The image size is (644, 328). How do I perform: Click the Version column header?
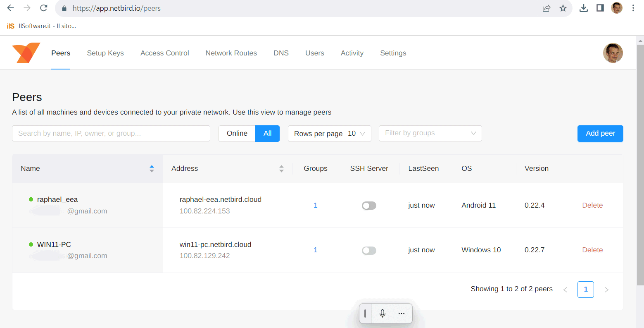[x=537, y=168]
